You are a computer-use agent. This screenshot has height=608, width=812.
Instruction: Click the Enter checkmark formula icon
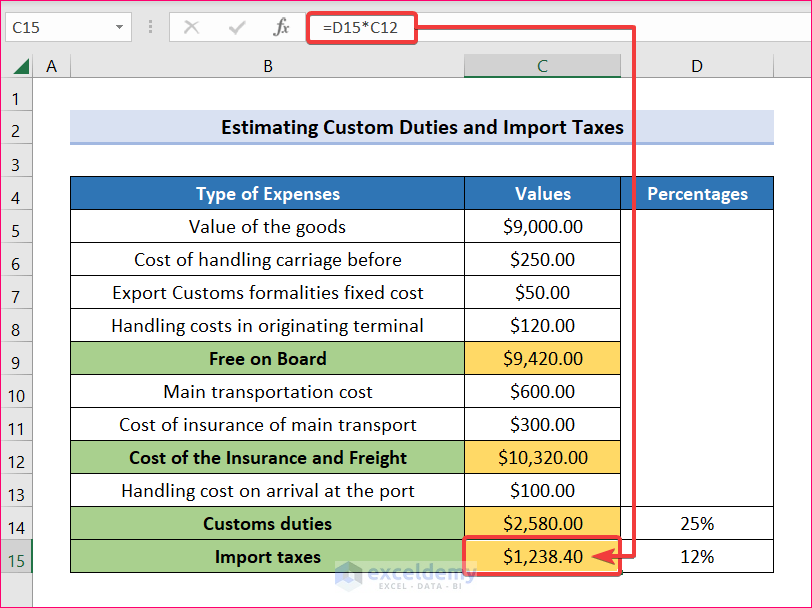tap(237, 28)
